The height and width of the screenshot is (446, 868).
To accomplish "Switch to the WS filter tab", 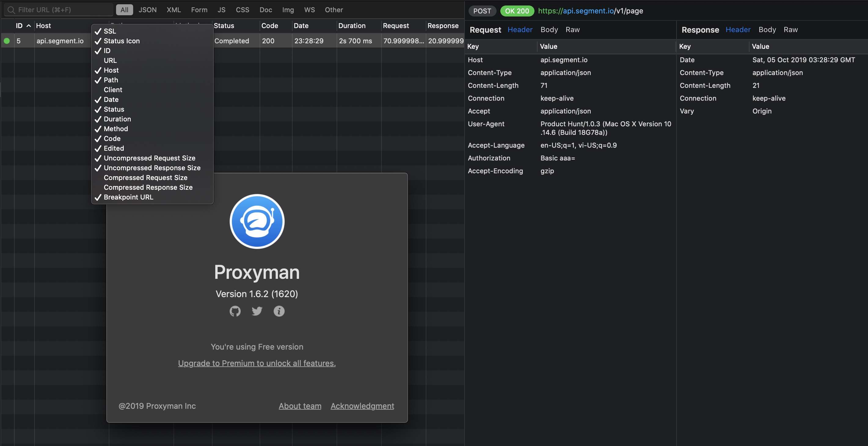I will tap(309, 10).
